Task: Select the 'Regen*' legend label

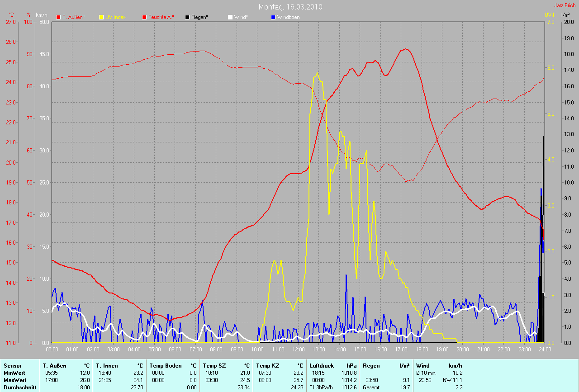Action: (x=200, y=17)
